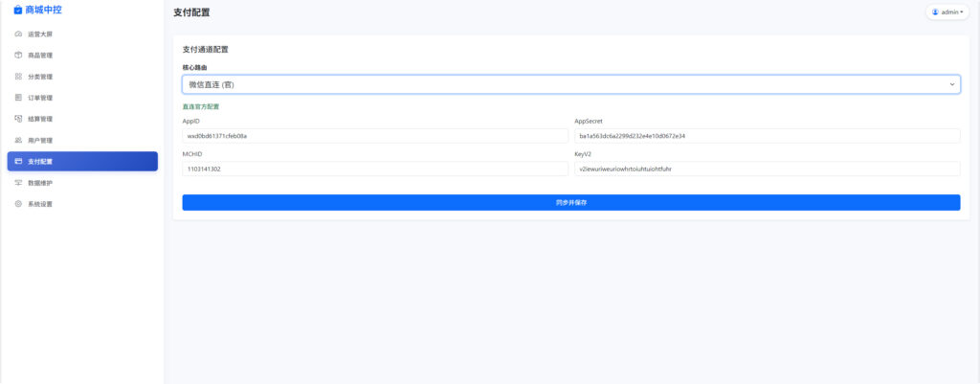Screen dimensions: 980x384
Task: Select the 支付配置 menu label
Action: [x=40, y=162]
